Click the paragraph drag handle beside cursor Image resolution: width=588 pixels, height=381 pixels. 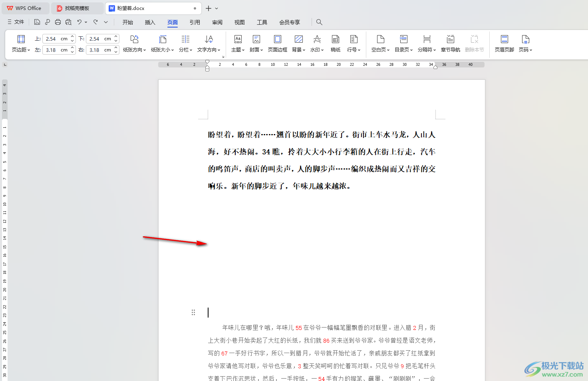[193, 312]
